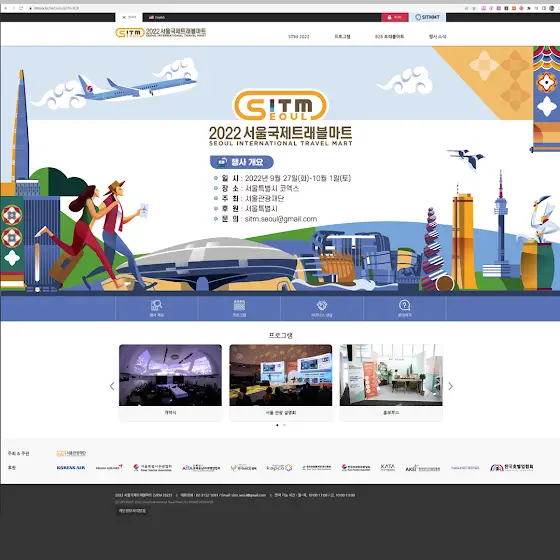Click the red lock login button

point(395,17)
